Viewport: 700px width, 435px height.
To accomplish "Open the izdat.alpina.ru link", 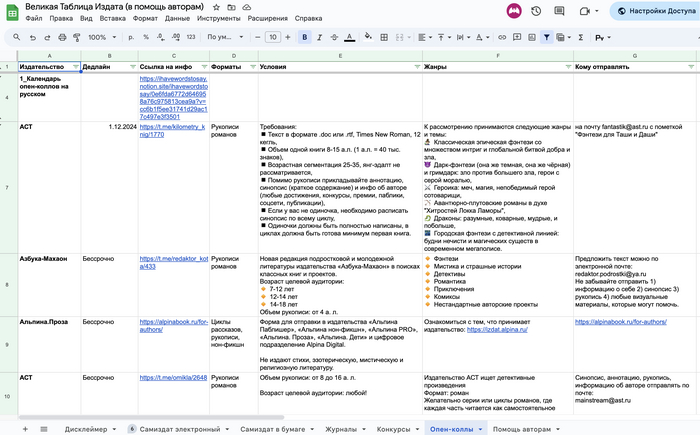I will 497,330.
